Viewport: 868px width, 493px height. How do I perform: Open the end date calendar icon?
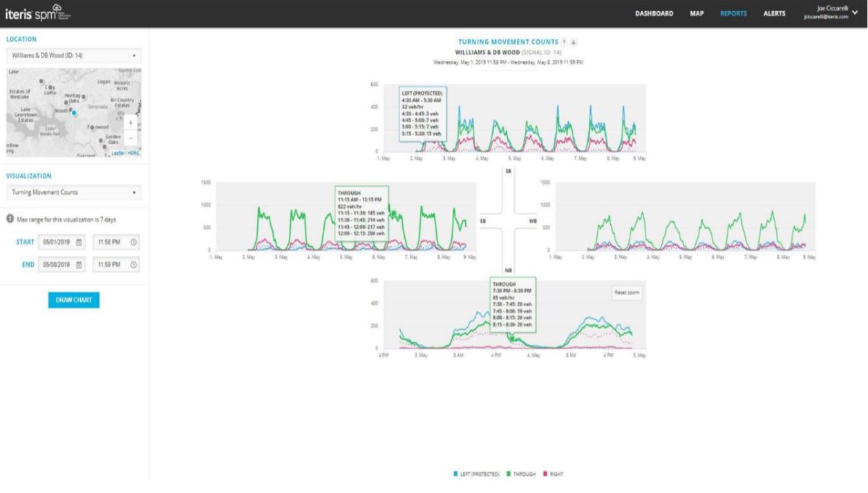pos(79,264)
